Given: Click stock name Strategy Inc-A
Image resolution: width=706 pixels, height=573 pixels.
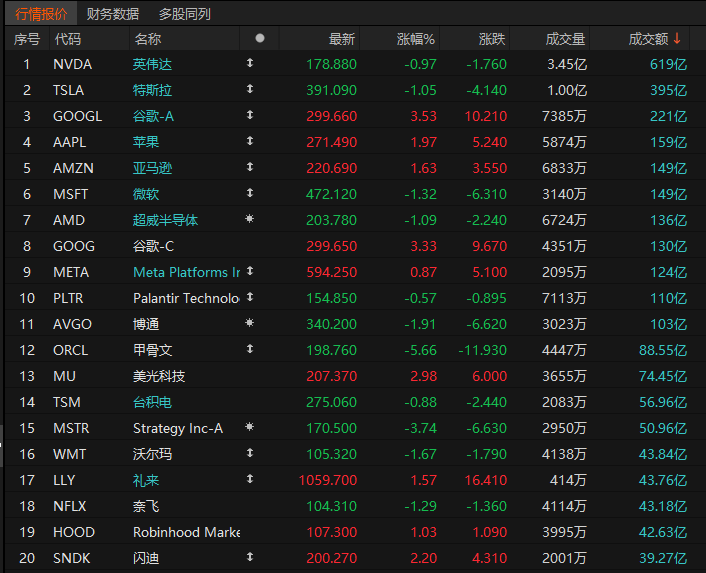Looking at the screenshot, I should click(178, 428).
